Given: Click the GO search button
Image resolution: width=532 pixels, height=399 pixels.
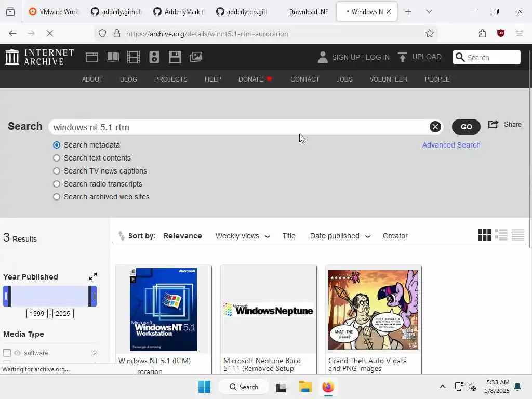Looking at the screenshot, I should [x=466, y=127].
